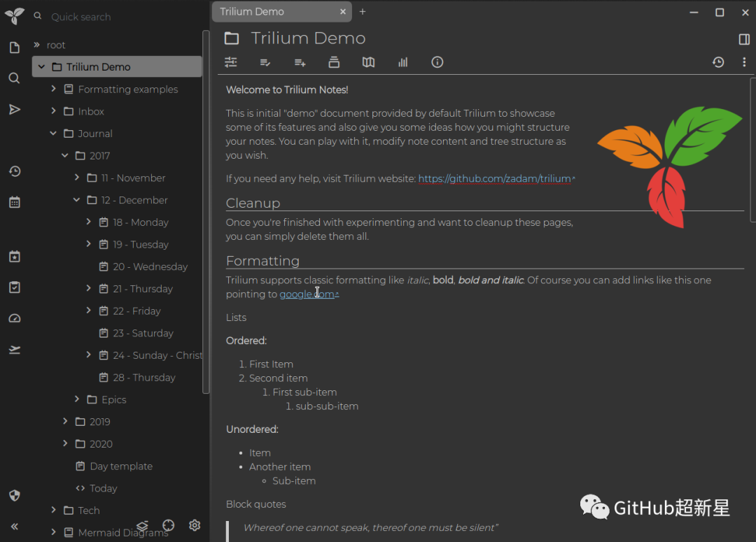Open note paths ribbon icon
Screen dimensions: 756x542
coord(334,62)
